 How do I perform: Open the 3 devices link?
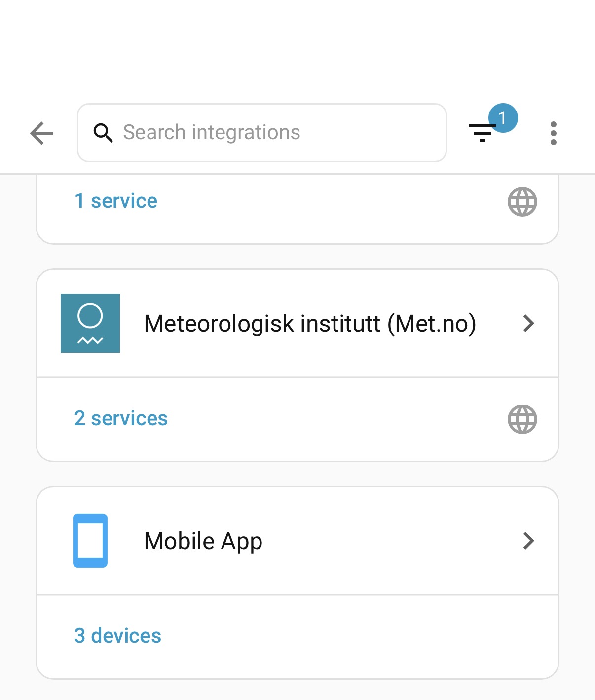pos(118,636)
